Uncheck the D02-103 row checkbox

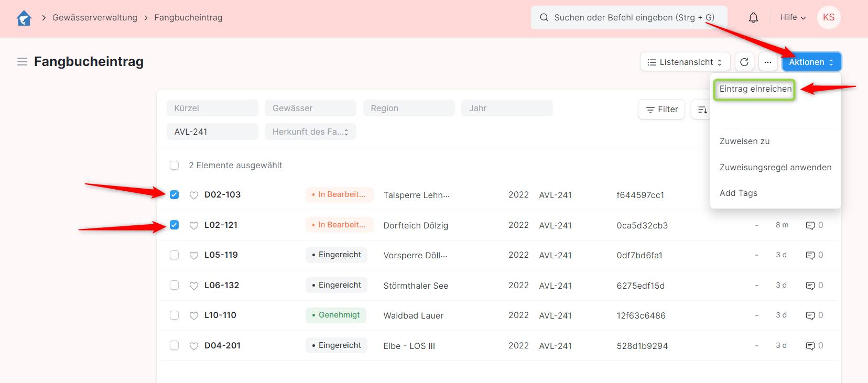click(175, 195)
